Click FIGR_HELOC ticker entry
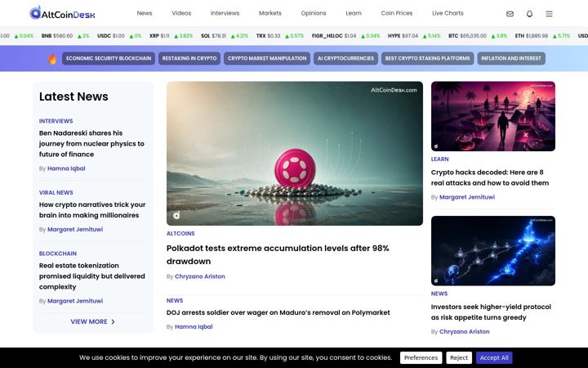This screenshot has width=588, height=368. (x=345, y=36)
